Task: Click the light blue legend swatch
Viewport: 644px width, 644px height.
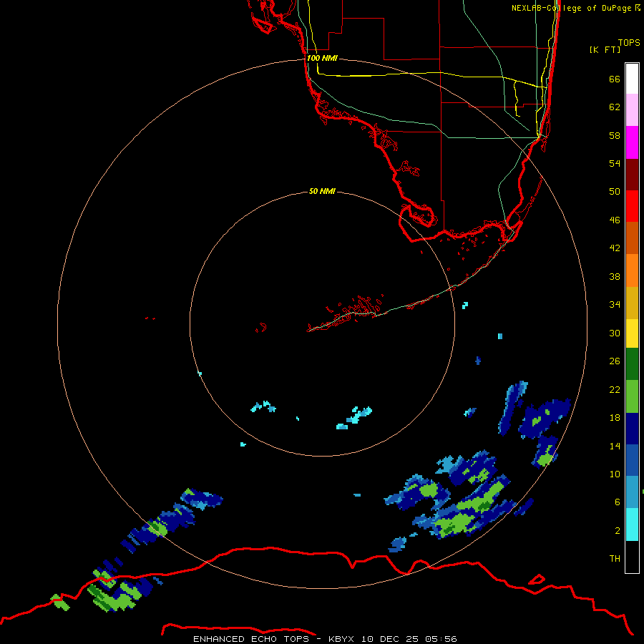Action: (x=632, y=492)
